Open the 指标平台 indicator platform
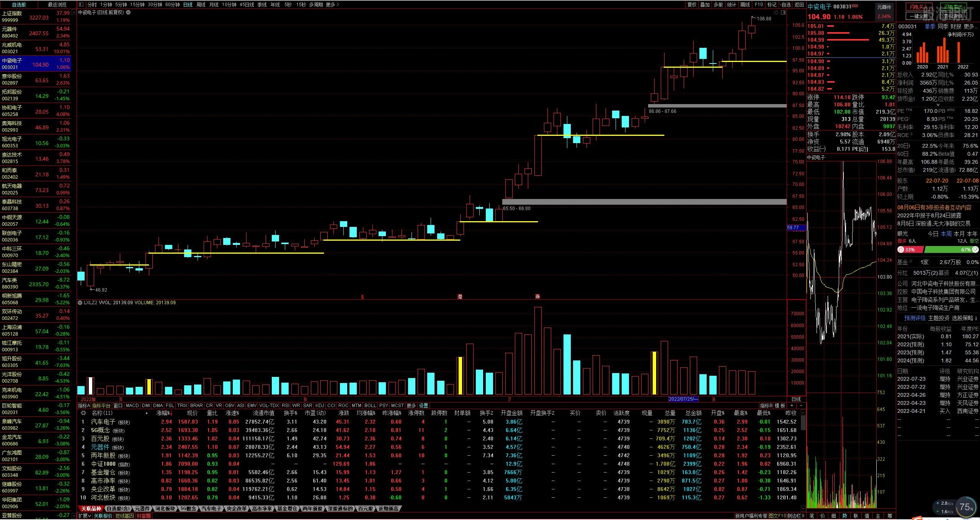 (101, 406)
